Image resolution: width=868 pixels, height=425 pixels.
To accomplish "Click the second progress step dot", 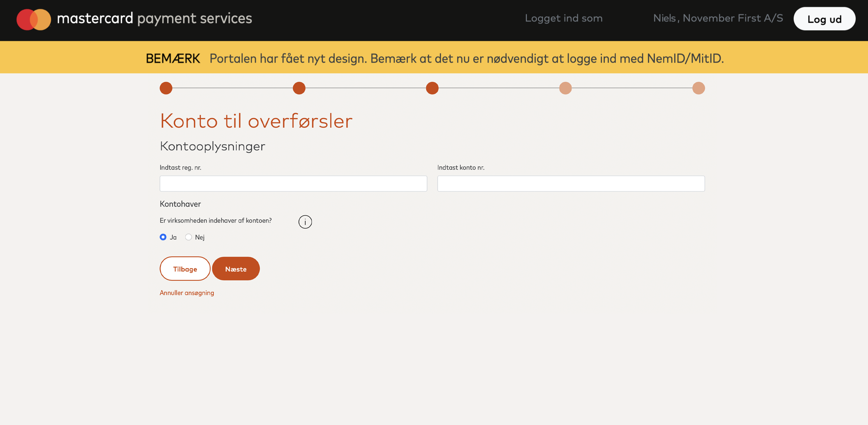I will (x=299, y=88).
